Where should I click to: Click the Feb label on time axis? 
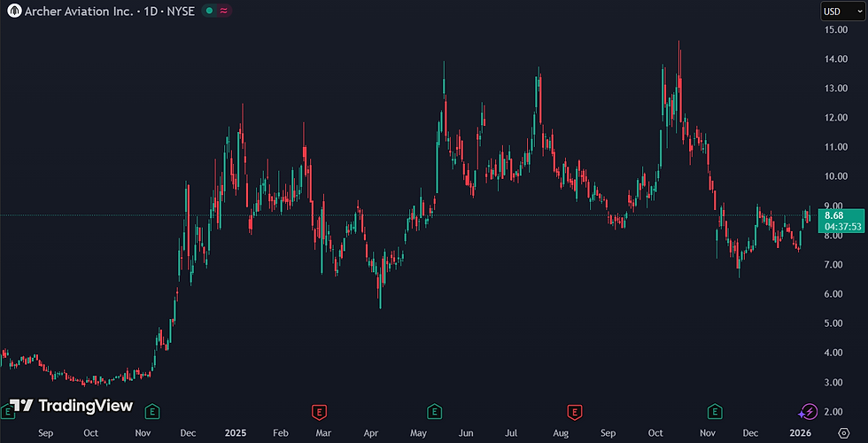(281, 432)
